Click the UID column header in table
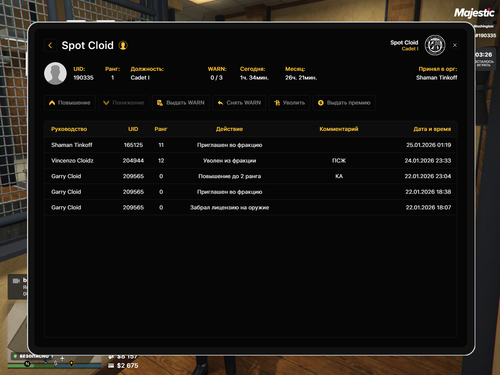 [x=133, y=129]
